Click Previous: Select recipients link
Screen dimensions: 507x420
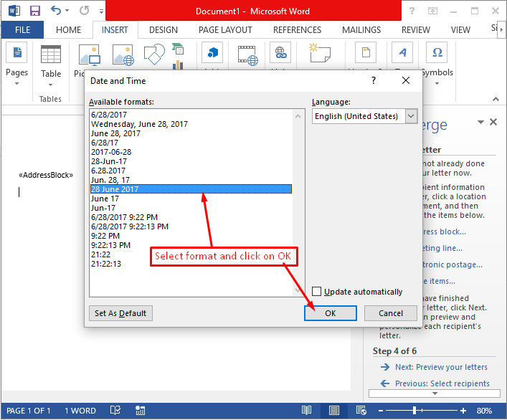point(442,383)
